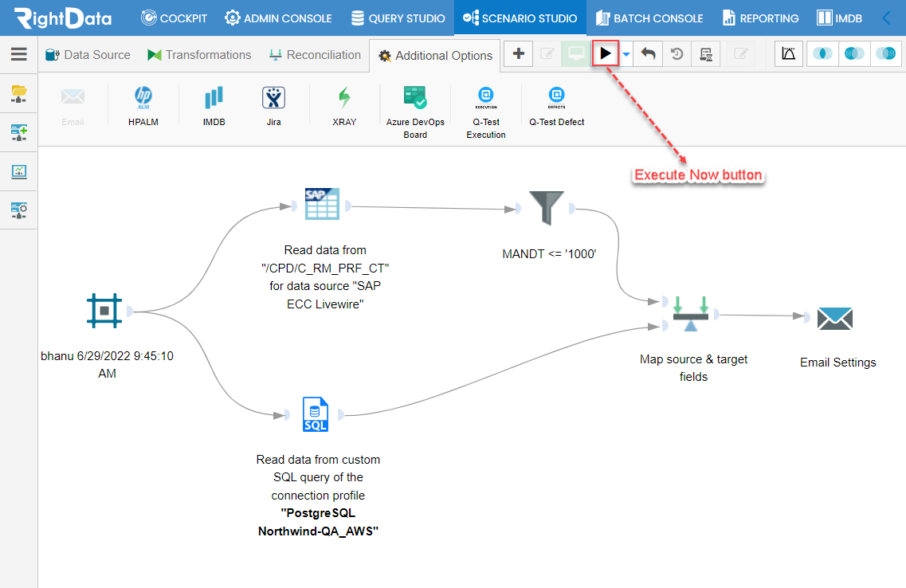Switch to the Reconciliation tab
The height and width of the screenshot is (588, 906).
pos(315,55)
